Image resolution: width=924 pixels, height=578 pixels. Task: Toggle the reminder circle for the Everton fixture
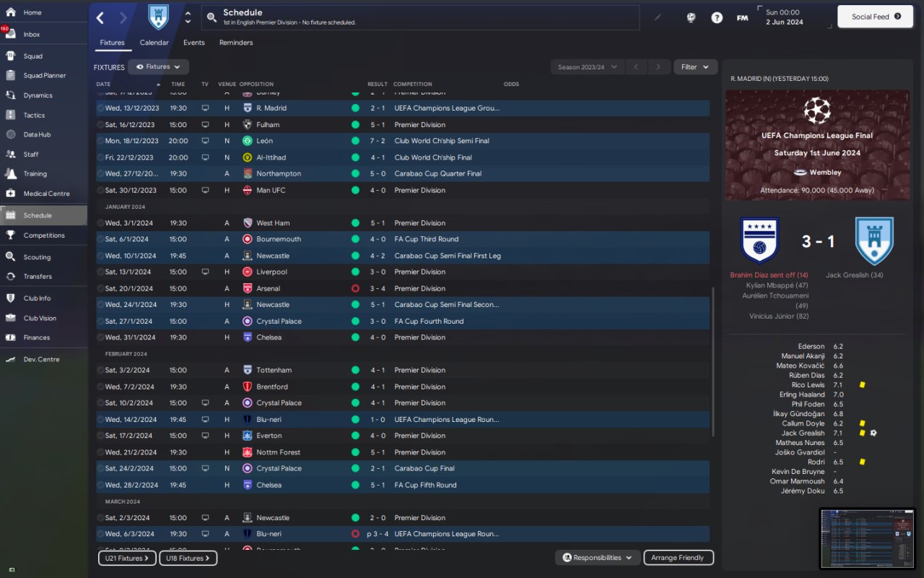100,436
